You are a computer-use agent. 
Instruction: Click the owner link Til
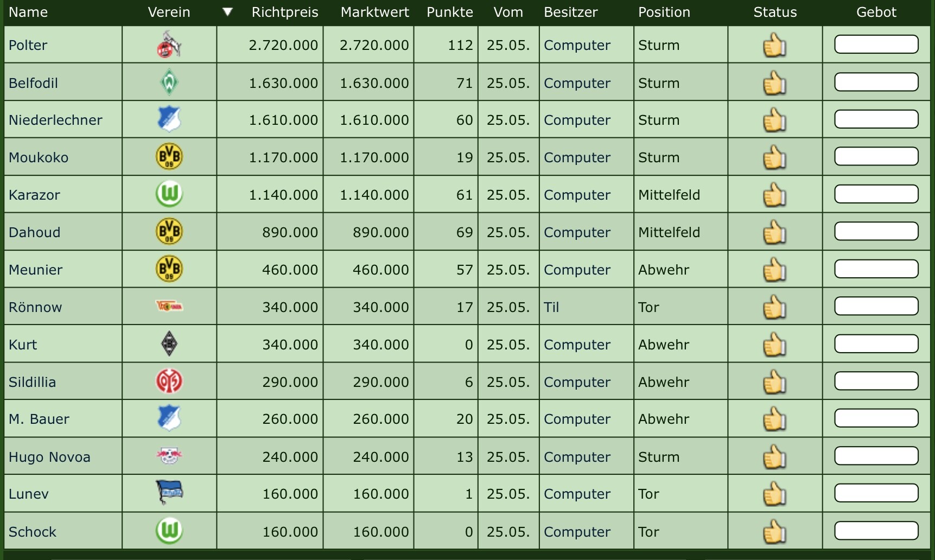[x=551, y=307]
